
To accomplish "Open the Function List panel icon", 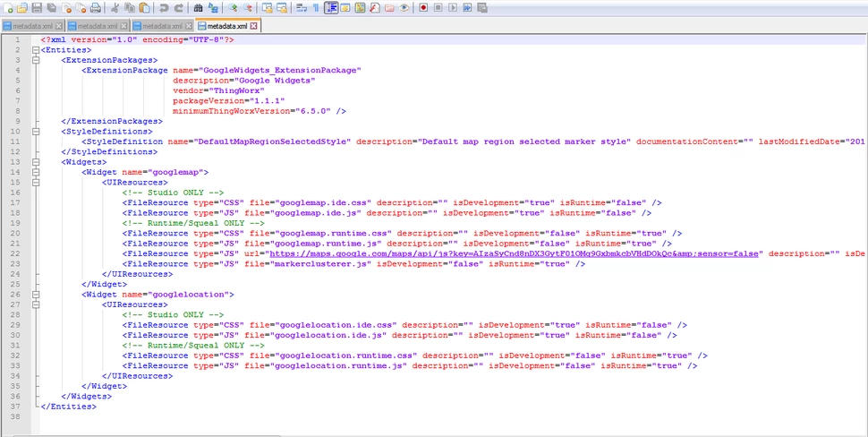I will point(375,8).
